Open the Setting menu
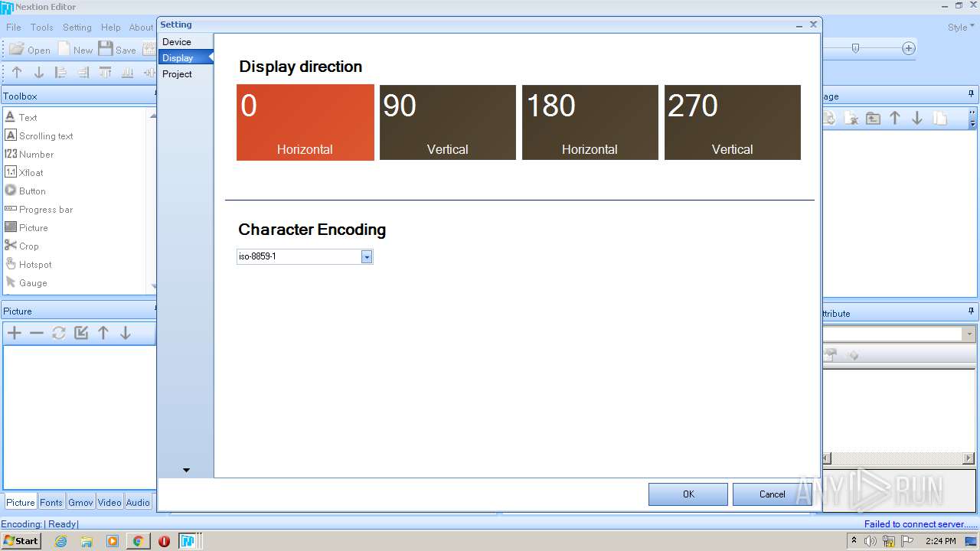This screenshot has height=551, width=980. click(x=77, y=27)
